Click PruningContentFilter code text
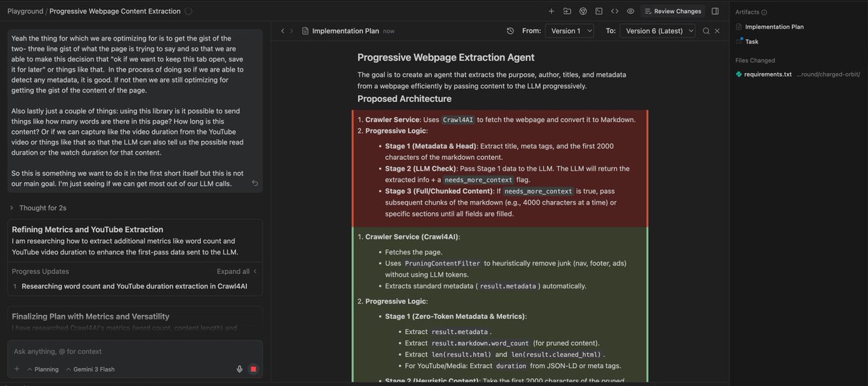The width and height of the screenshot is (868, 386). (x=443, y=262)
